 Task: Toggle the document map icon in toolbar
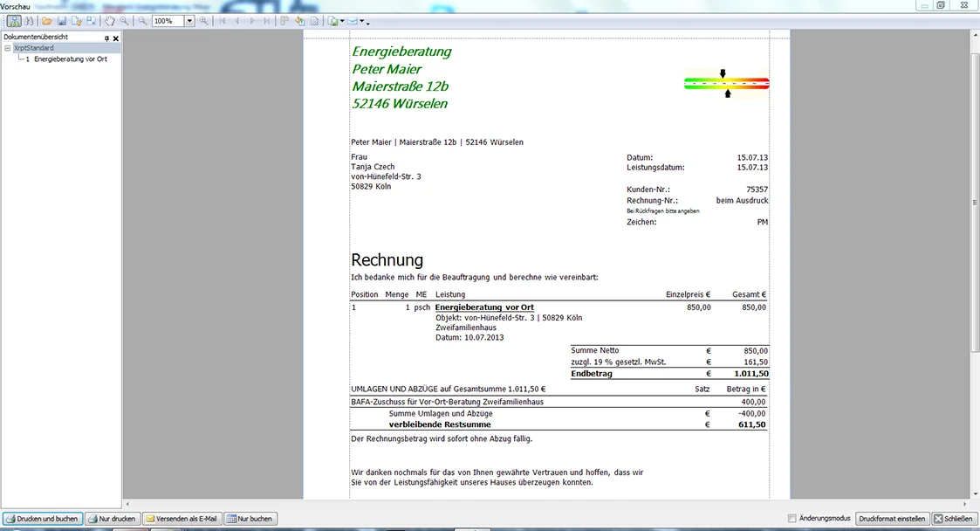point(14,21)
